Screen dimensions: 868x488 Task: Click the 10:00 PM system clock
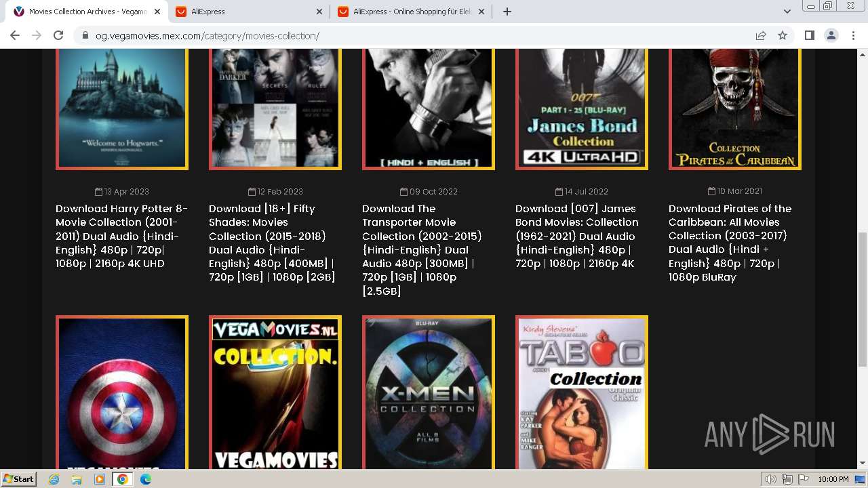tap(833, 479)
